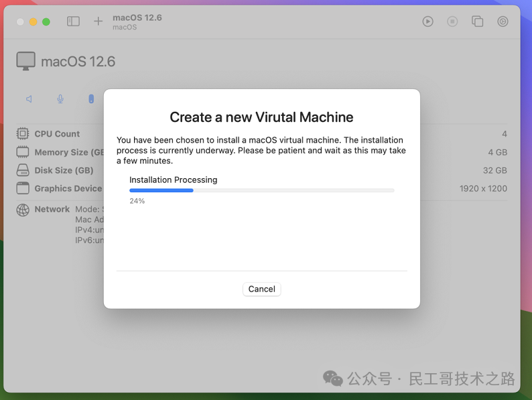
Task: Click the installation progress bar
Action: [261, 190]
